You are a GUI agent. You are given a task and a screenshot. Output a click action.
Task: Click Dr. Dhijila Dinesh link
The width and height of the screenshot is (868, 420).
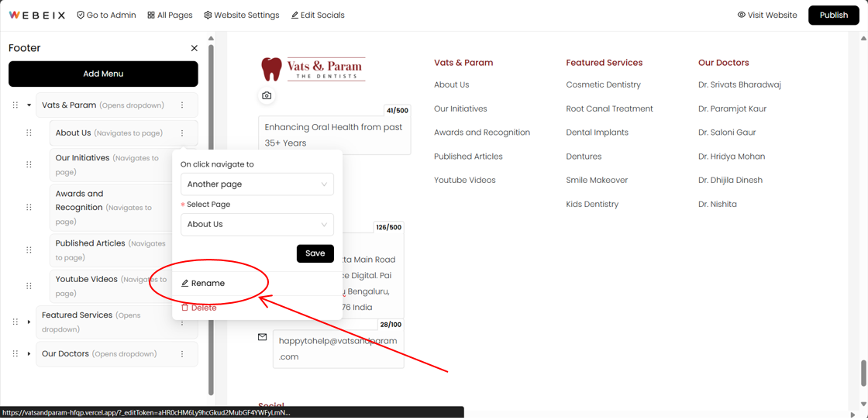(730, 180)
